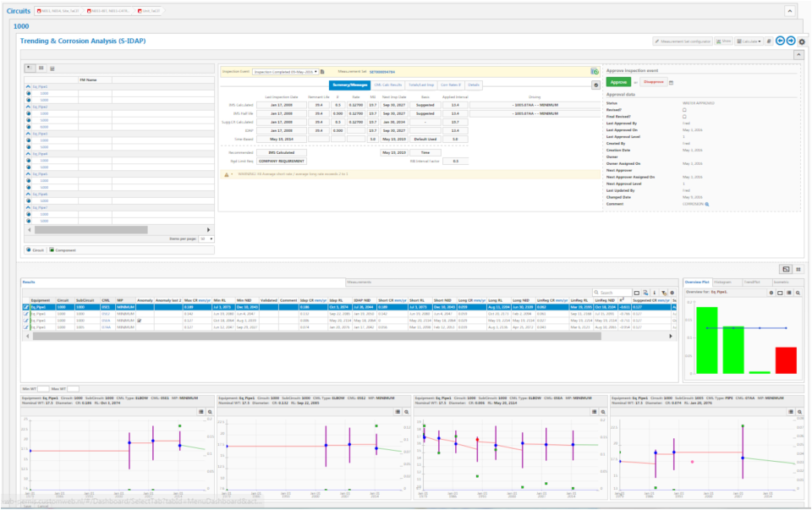Viewport: 812px width, 510px height.
Task: Toggle the checkbox on the highlighted Results row
Action: coord(25,306)
